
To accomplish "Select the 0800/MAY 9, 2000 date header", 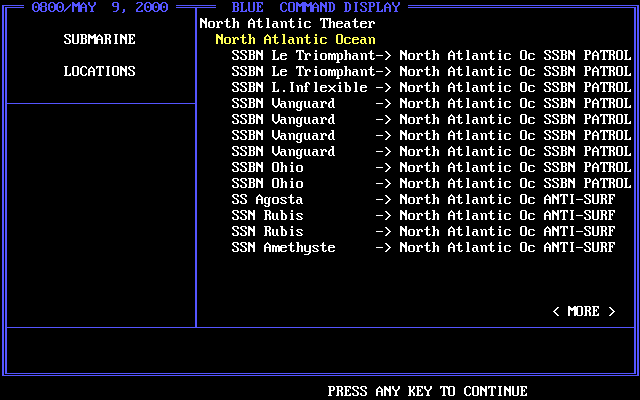I will (x=100, y=7).
